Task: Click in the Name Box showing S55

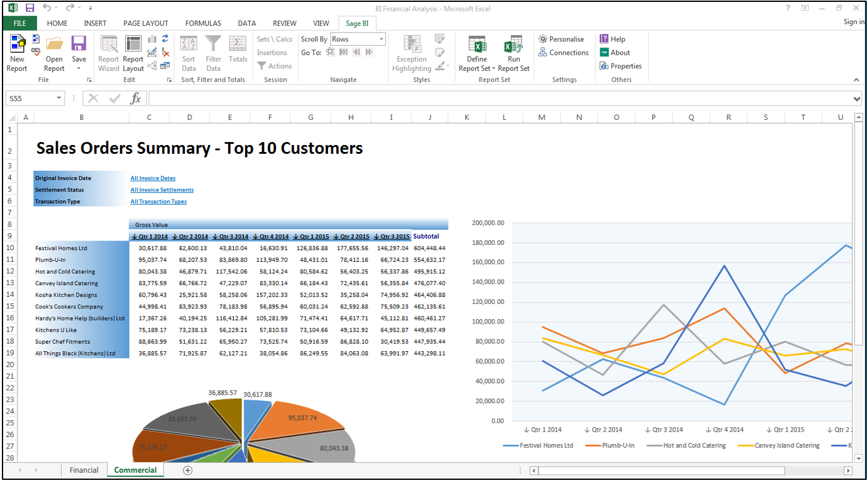Action: click(x=31, y=99)
